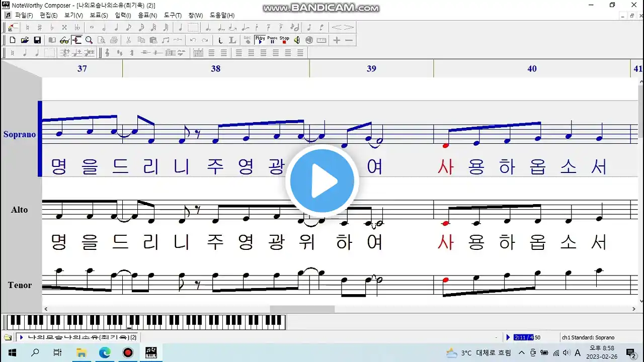Undo the last edit
Screen dimensions: 644x362
point(193,40)
